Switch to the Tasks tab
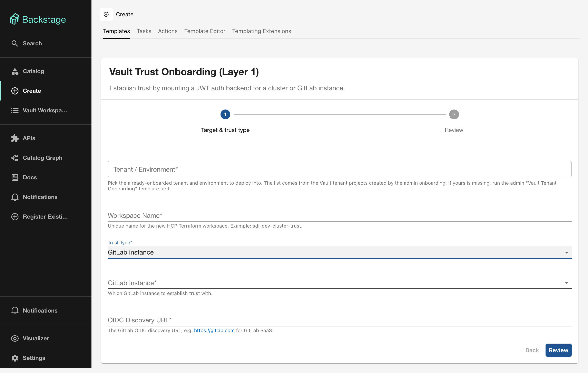This screenshot has width=588, height=373. 144,31
